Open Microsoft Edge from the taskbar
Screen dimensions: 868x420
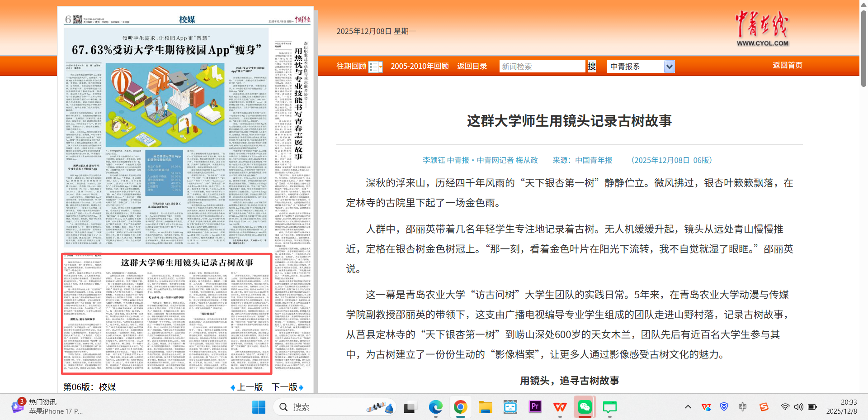click(435, 407)
